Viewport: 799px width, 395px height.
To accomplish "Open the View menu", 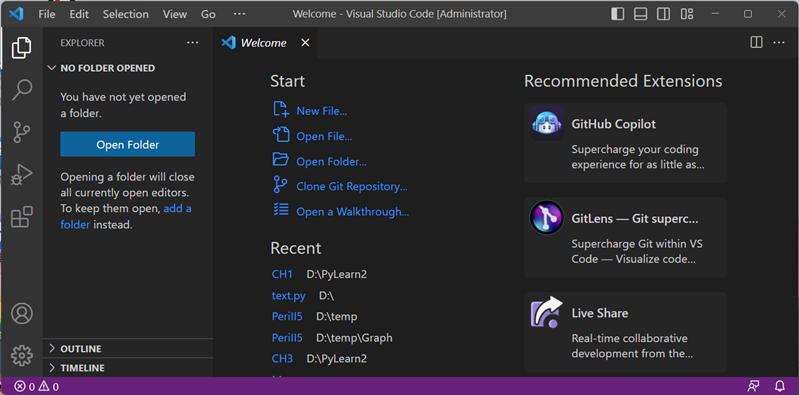I will [175, 14].
